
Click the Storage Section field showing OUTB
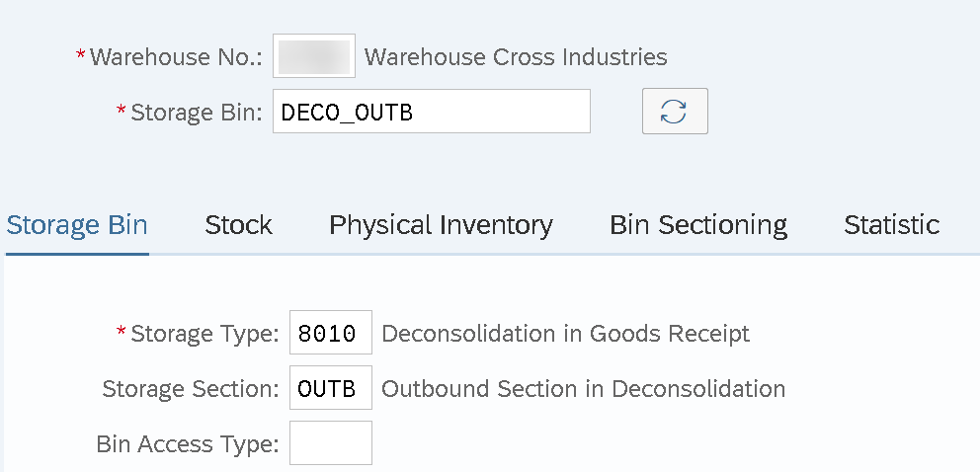330,389
